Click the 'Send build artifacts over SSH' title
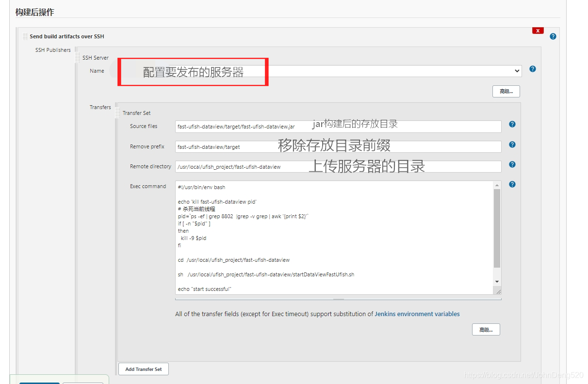588x384 pixels. tap(67, 36)
